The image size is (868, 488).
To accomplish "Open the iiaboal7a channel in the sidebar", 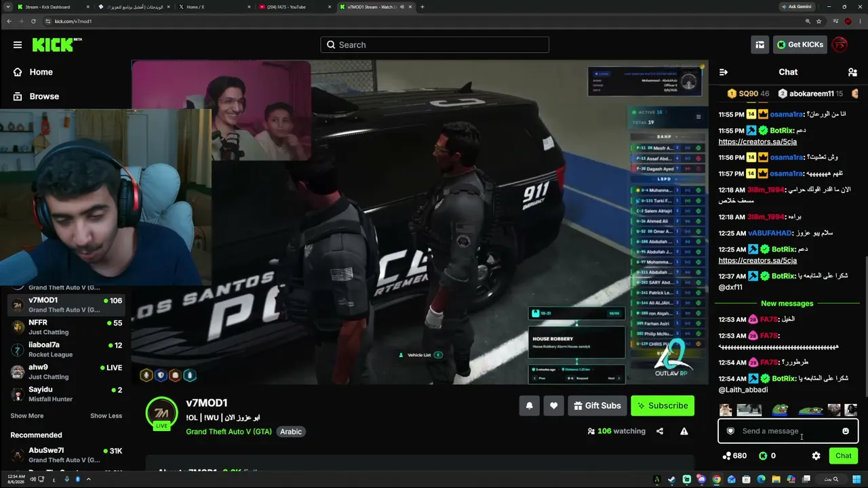I will 66,350.
